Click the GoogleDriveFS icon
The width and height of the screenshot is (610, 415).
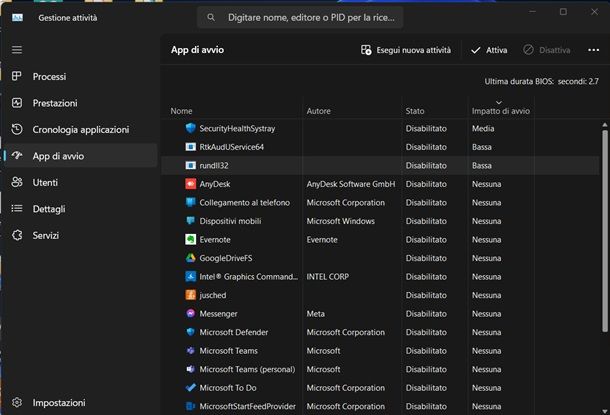click(190, 257)
